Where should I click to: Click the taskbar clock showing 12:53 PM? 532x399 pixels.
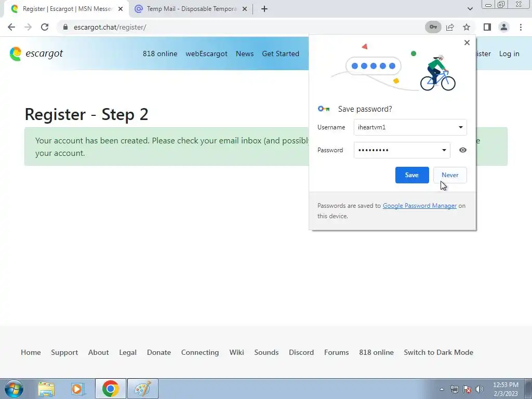[506, 389]
